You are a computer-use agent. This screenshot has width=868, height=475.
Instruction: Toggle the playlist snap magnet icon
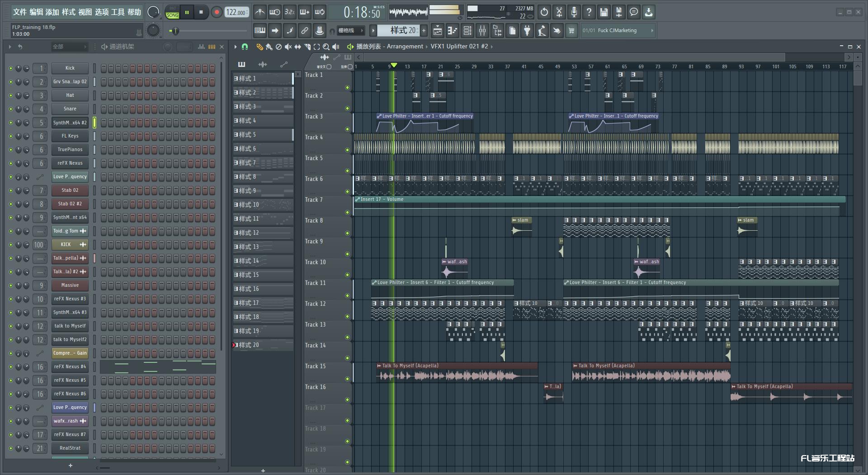tap(245, 47)
